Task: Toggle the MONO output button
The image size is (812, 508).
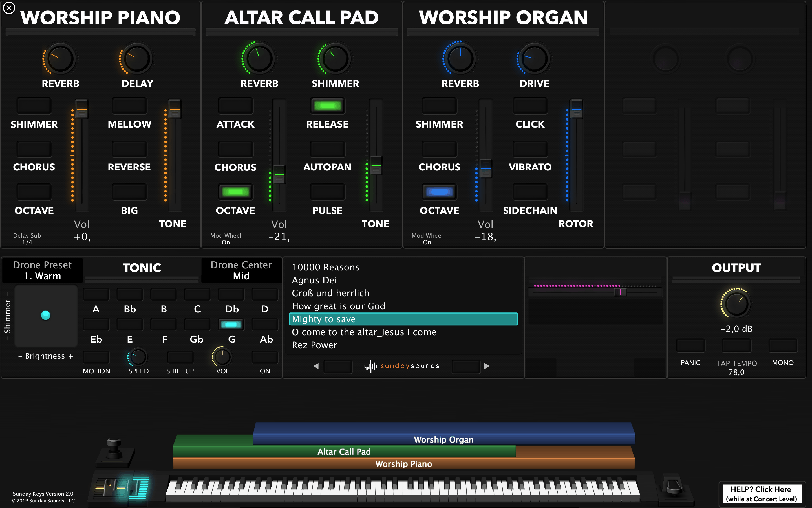Action: (783, 345)
